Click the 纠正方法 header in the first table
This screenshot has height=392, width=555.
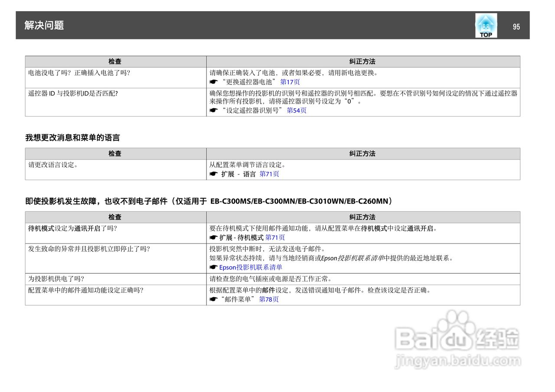pos(362,62)
